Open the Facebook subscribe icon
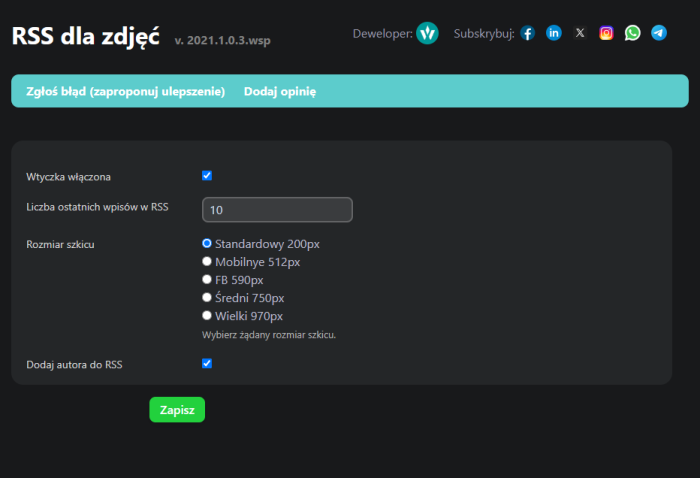 (527, 33)
